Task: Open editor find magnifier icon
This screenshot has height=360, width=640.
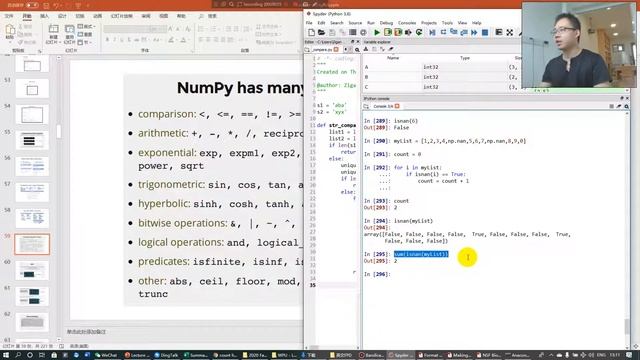Action: point(357,49)
